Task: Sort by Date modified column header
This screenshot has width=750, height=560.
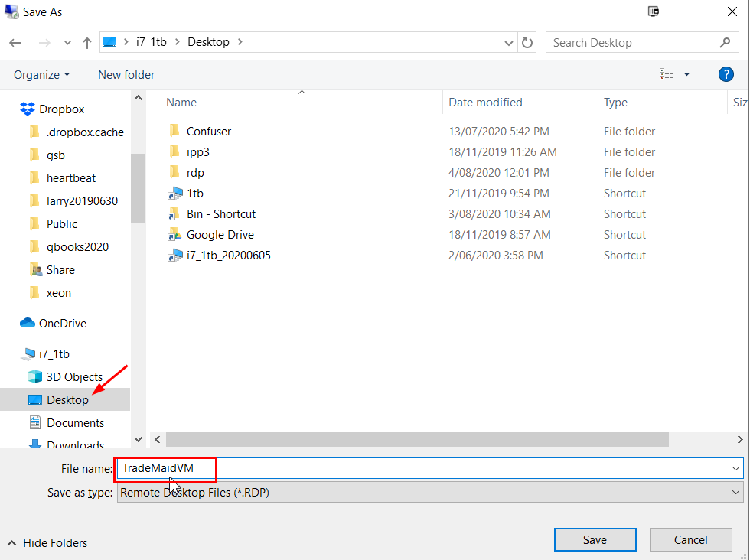Action: point(485,103)
